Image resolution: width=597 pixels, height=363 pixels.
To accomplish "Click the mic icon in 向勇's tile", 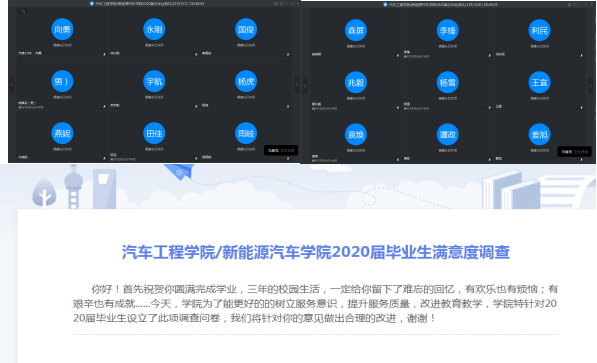I will 104,54.
